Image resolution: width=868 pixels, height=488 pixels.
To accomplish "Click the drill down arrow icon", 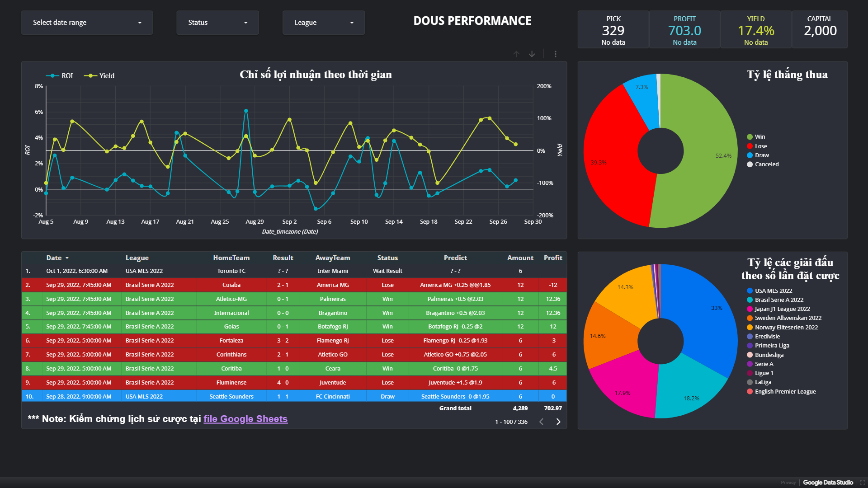I will tap(532, 54).
